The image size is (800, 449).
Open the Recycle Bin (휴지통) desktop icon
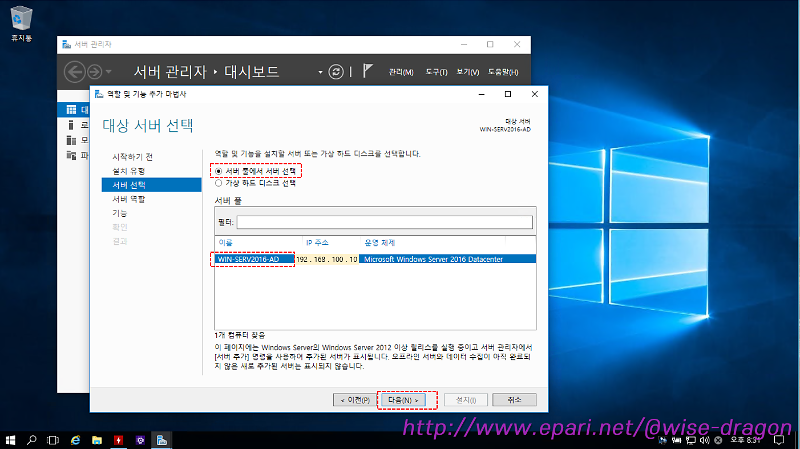coord(21,23)
